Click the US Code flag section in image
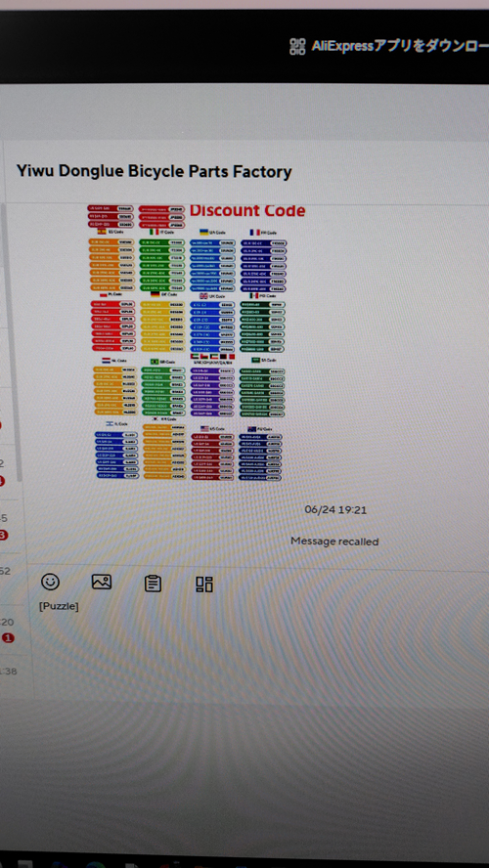The image size is (489, 868). coord(213,453)
